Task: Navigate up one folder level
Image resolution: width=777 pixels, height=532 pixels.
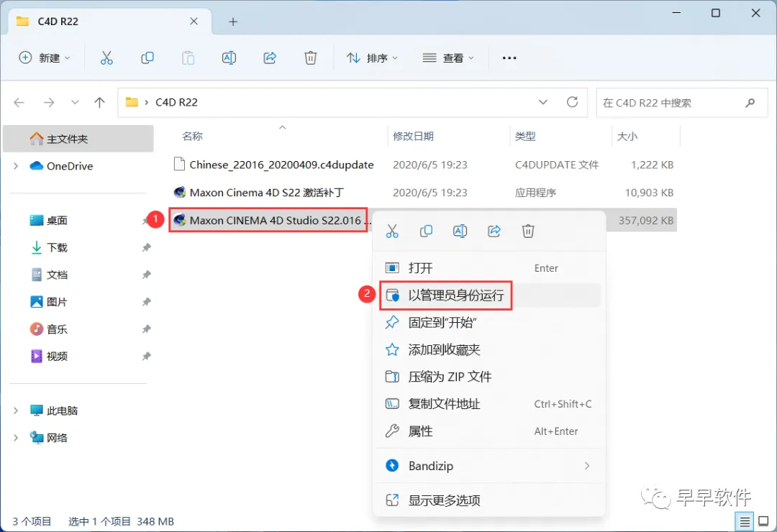Action: 99,103
